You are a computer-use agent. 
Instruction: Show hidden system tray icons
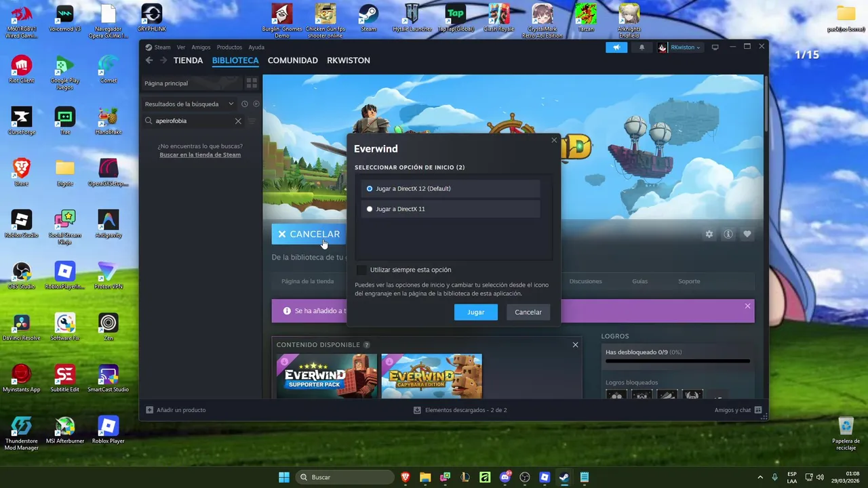(759, 477)
